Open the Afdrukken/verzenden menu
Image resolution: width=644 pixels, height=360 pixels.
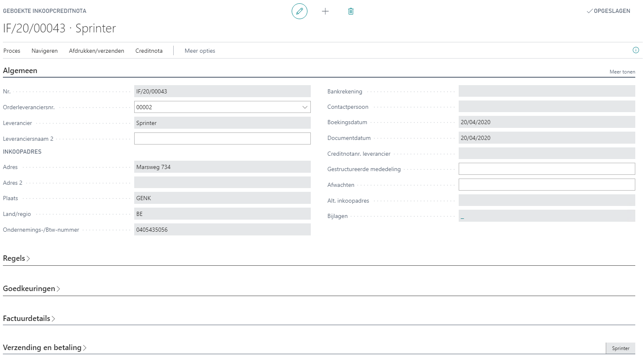pos(96,51)
